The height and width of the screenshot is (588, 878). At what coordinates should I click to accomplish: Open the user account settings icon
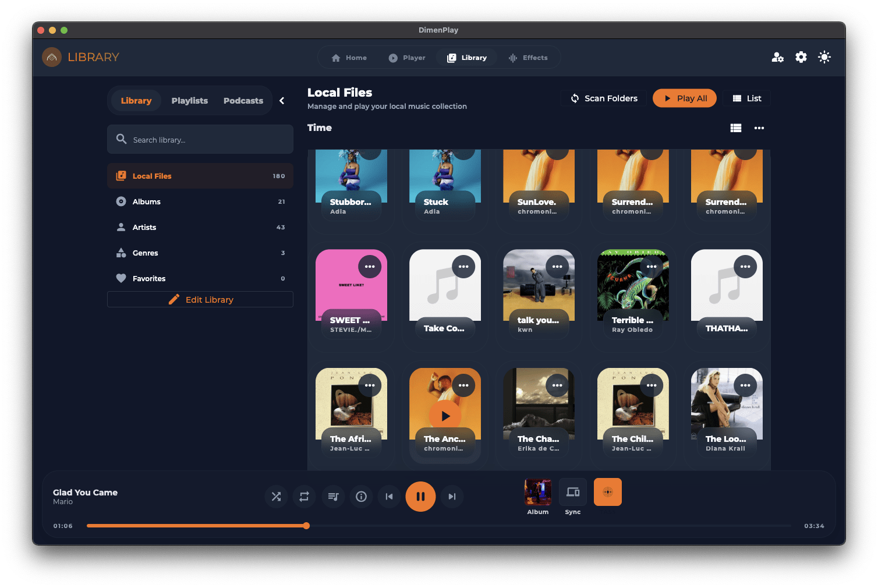(x=777, y=57)
